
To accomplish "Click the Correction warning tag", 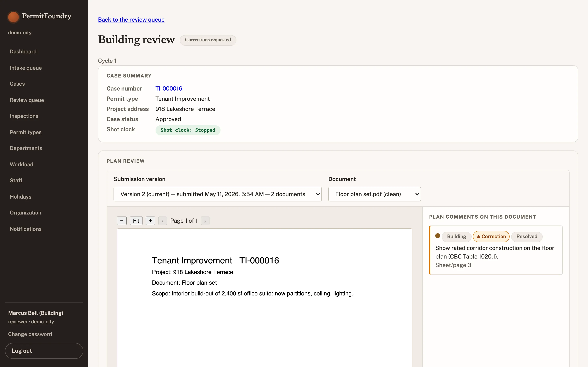I will coord(491,237).
